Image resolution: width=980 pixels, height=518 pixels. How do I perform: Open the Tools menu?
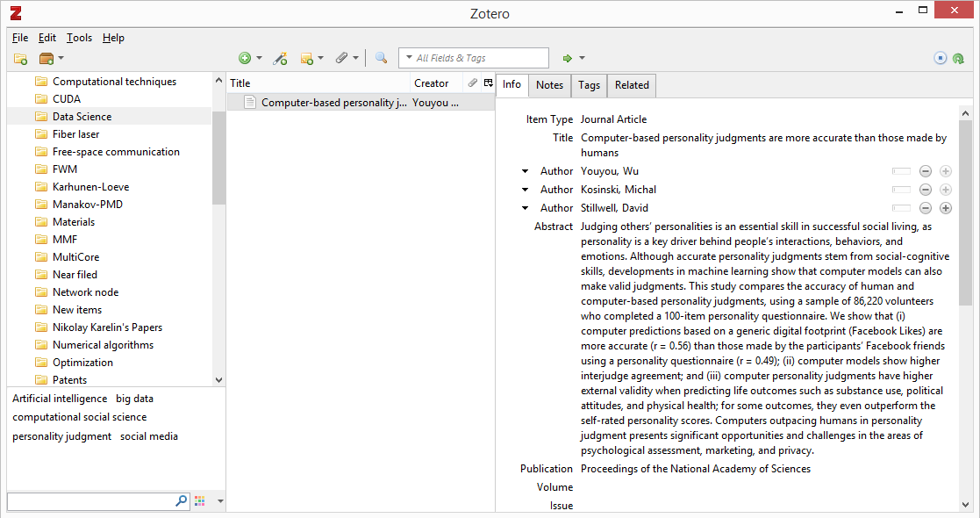click(x=79, y=38)
